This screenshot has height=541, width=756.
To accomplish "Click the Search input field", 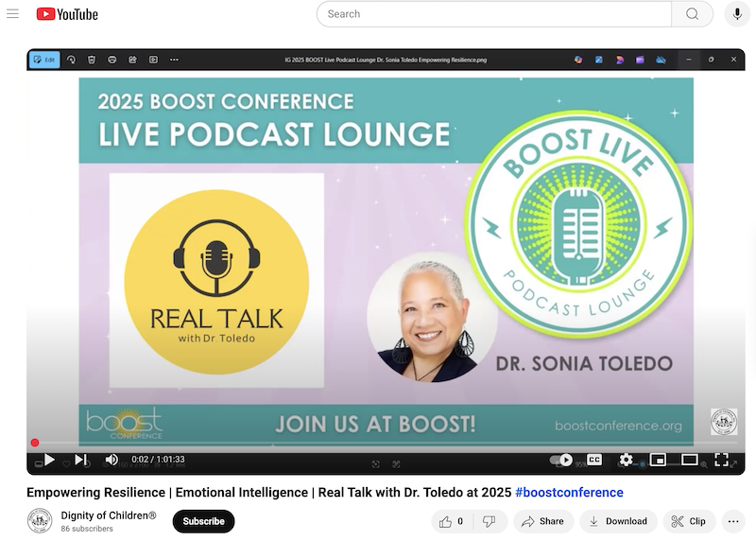I will [x=493, y=14].
